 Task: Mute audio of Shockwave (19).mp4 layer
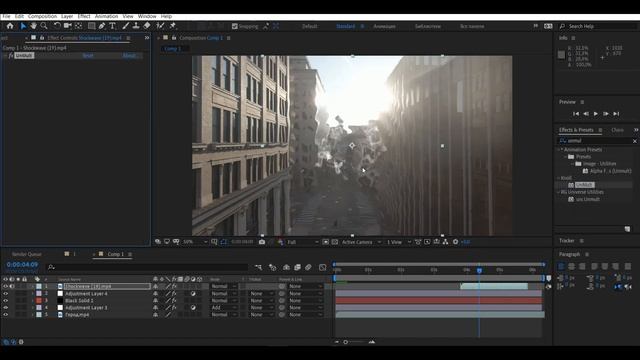click(12, 287)
